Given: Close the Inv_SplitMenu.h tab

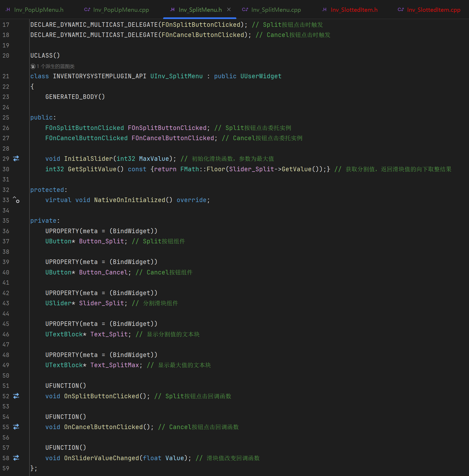Looking at the screenshot, I should click(229, 10).
